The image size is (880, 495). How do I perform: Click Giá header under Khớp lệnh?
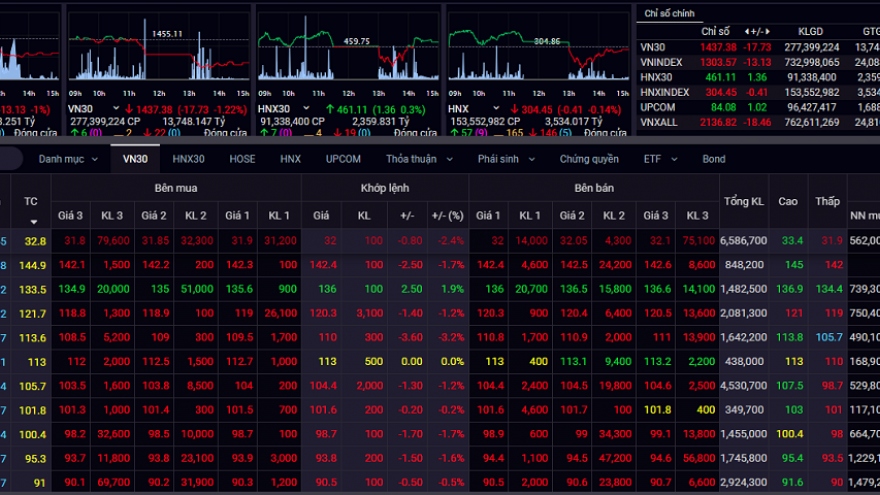click(x=321, y=216)
